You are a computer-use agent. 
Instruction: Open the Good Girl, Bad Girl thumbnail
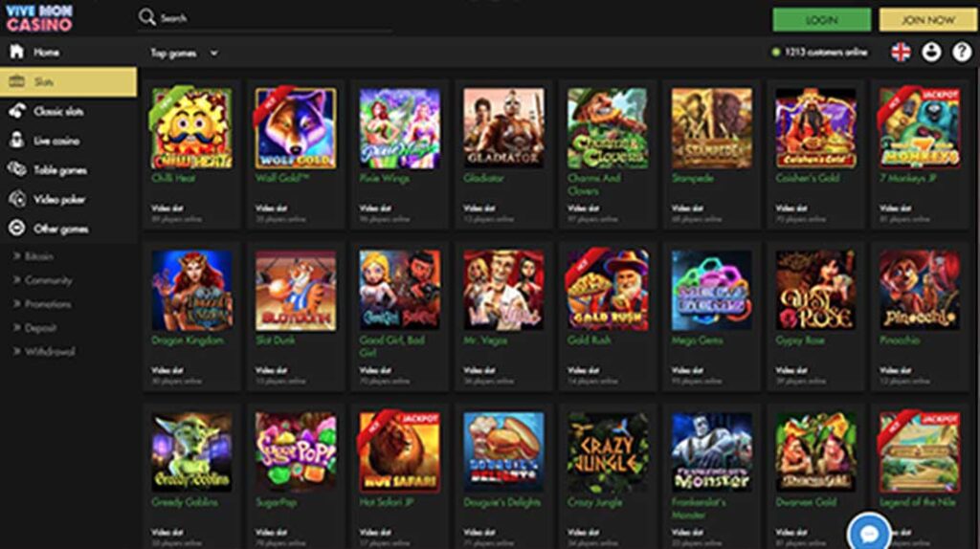pyautogui.click(x=400, y=291)
